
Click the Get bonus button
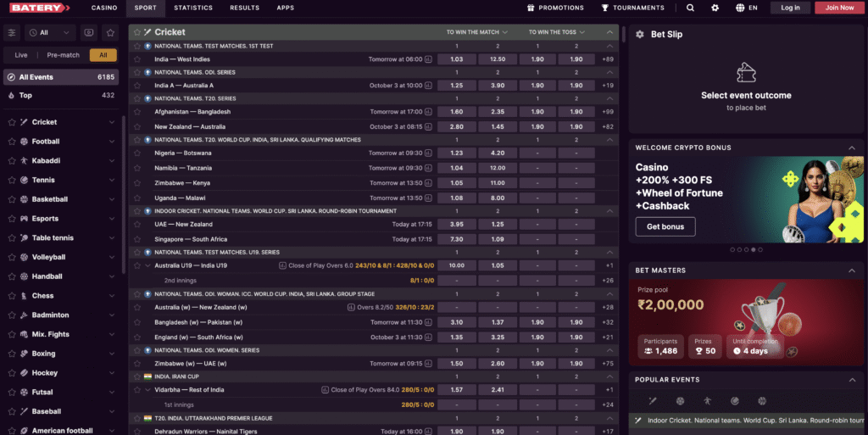[665, 226]
